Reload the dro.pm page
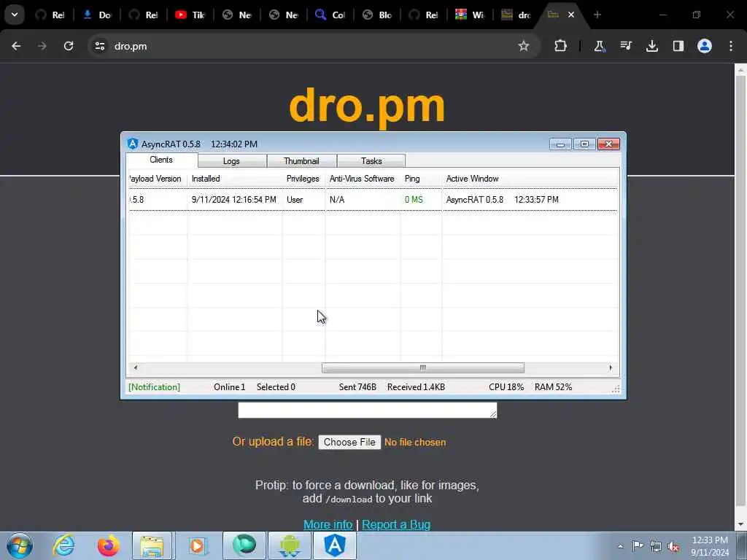The image size is (747, 560). point(69,46)
